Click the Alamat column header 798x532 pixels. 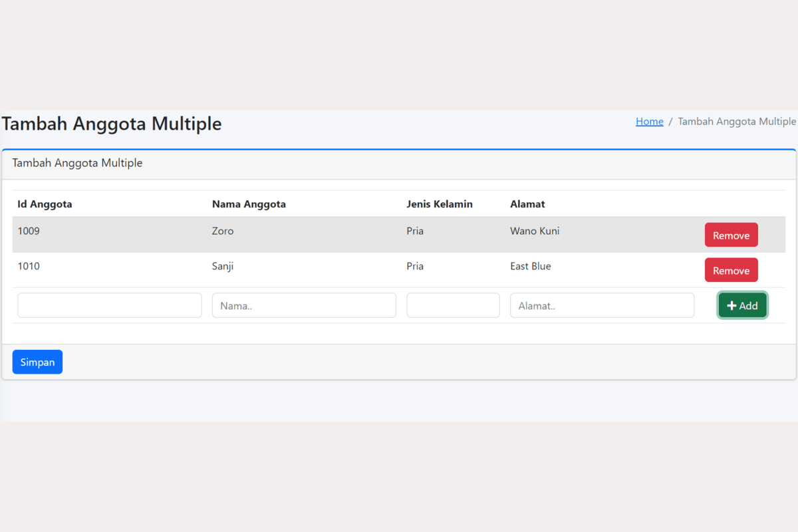pos(527,204)
